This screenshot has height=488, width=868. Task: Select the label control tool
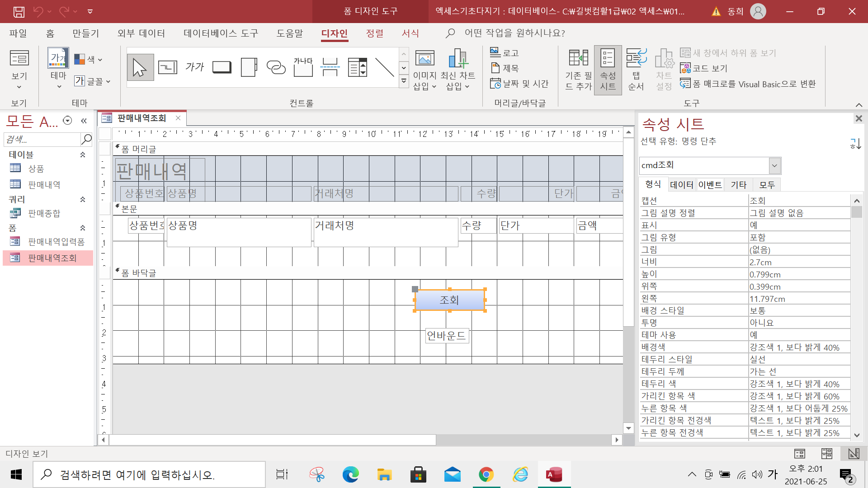click(x=194, y=67)
